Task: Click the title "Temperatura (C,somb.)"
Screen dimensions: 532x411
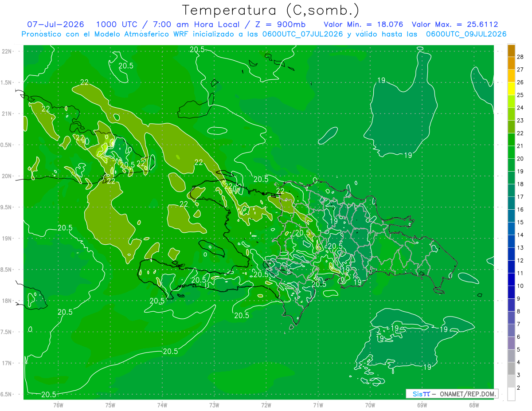Action: click(271, 10)
